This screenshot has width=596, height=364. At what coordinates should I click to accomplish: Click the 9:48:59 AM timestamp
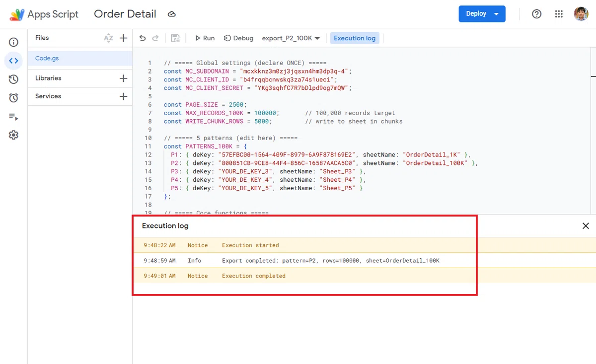[x=159, y=261]
